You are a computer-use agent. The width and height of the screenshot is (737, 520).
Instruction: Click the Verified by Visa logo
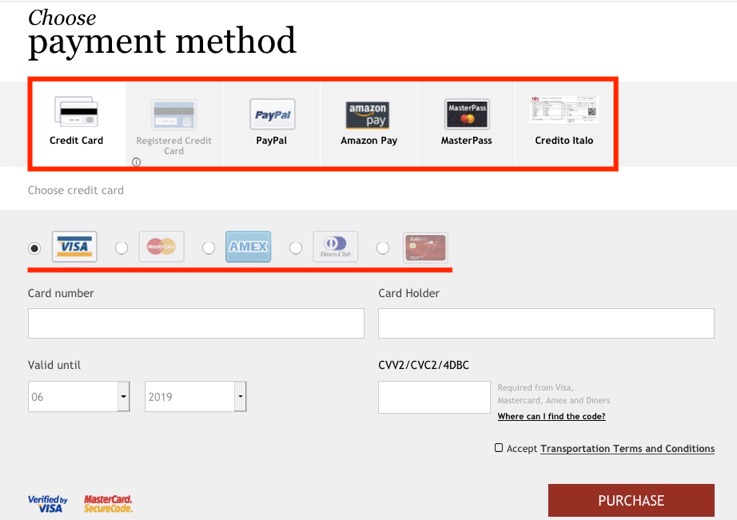click(47, 504)
